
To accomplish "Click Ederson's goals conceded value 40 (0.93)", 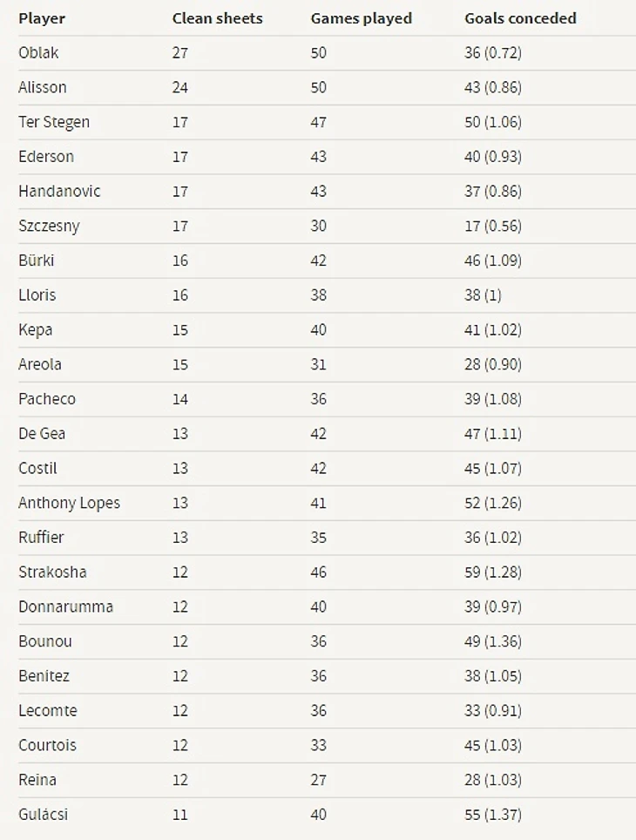I will (493, 157).
